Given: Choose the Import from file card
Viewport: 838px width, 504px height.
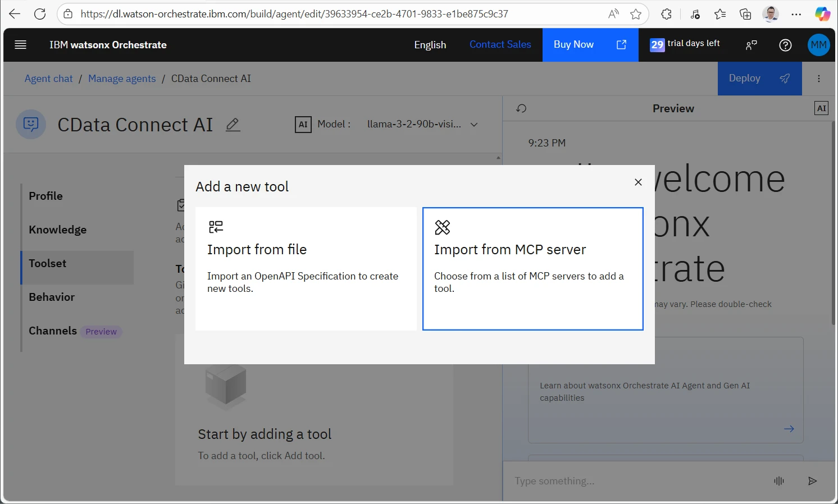Looking at the screenshot, I should click(x=306, y=269).
